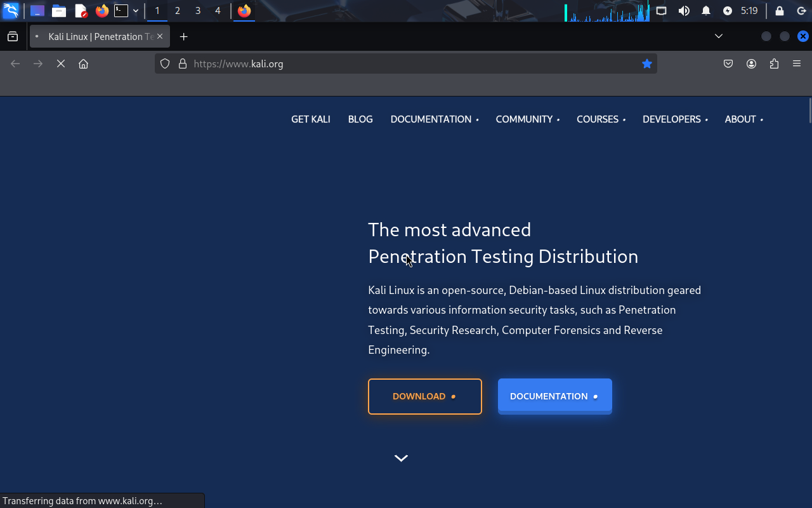Open the save to Pocket icon

tap(728, 63)
